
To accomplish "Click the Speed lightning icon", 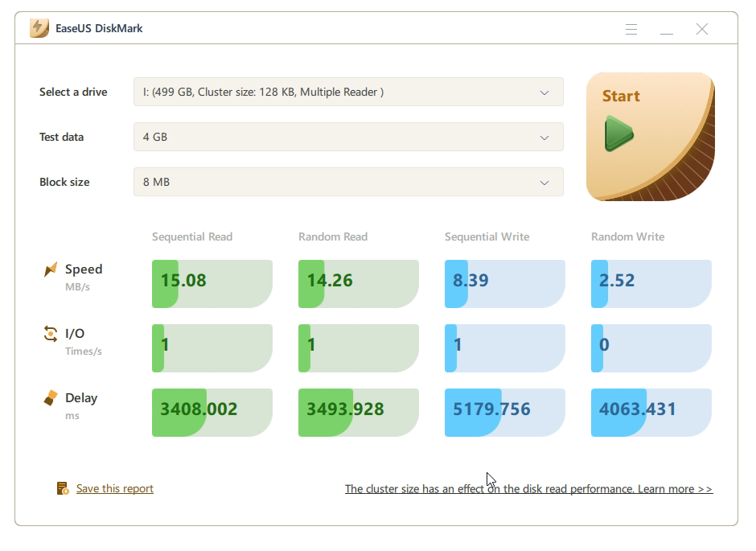I will (x=51, y=269).
